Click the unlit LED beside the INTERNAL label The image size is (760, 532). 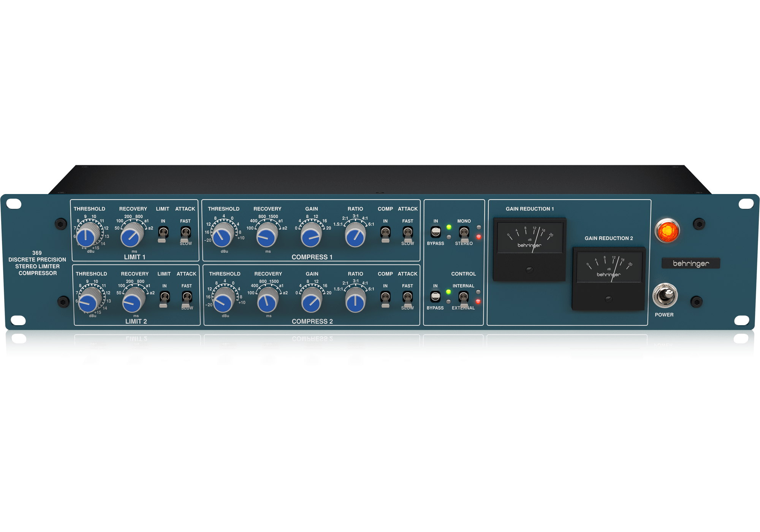click(x=478, y=292)
